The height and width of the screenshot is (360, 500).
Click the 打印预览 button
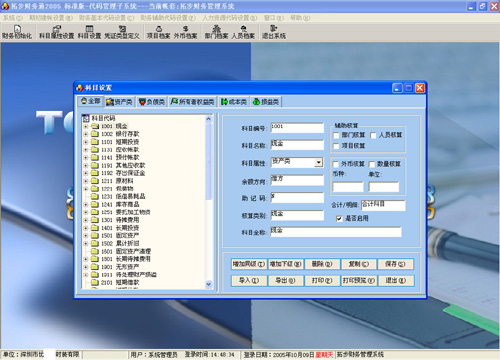[359, 281]
